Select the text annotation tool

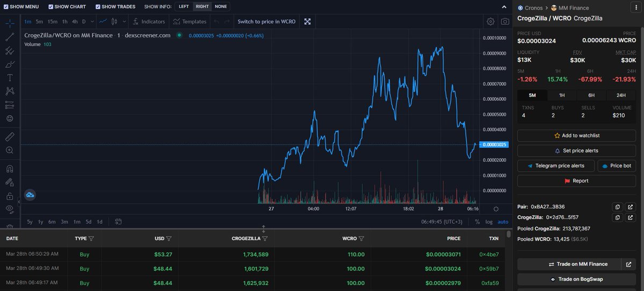tap(10, 77)
